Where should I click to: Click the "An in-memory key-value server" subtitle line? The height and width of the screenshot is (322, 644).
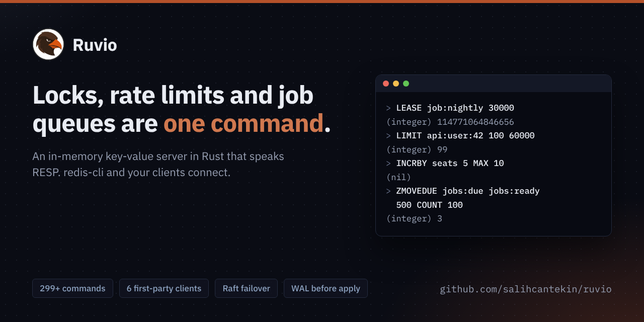click(158, 156)
